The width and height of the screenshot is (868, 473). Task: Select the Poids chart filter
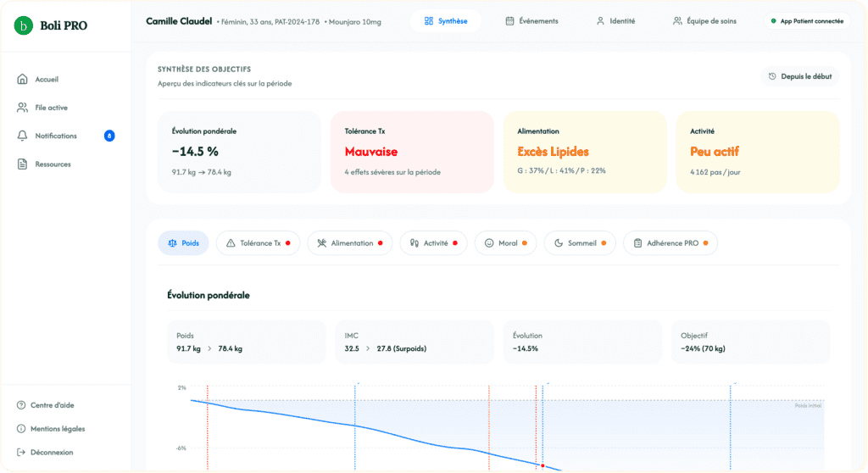[x=183, y=243]
